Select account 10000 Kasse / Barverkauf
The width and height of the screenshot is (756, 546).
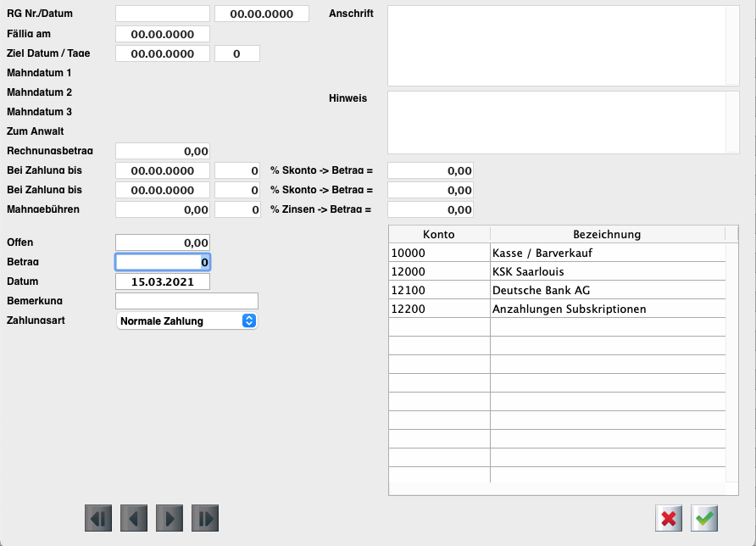pos(557,253)
